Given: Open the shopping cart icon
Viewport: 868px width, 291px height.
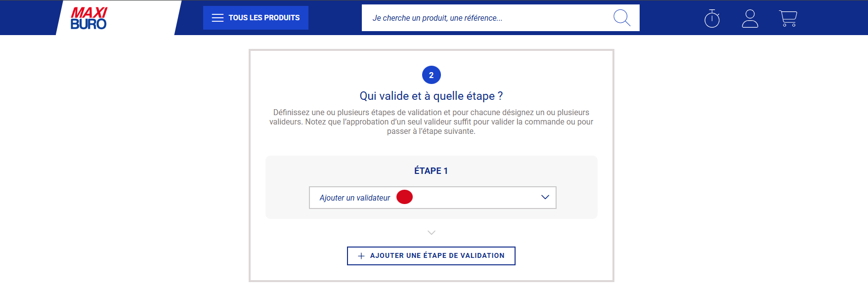Looking at the screenshot, I should tap(788, 18).
